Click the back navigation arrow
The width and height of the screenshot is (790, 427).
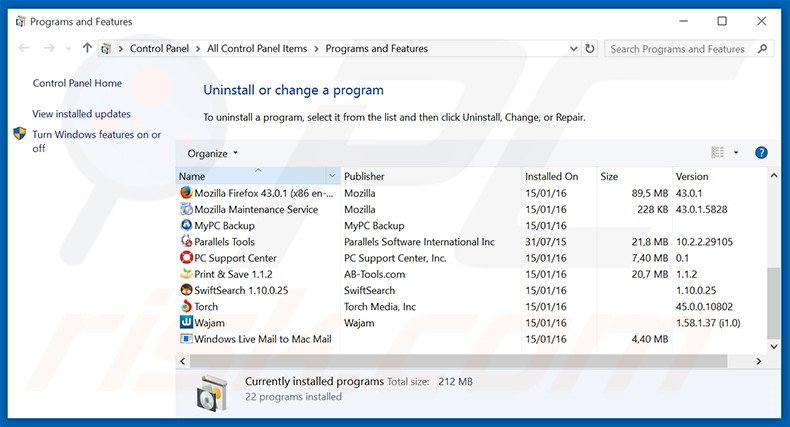(24, 48)
